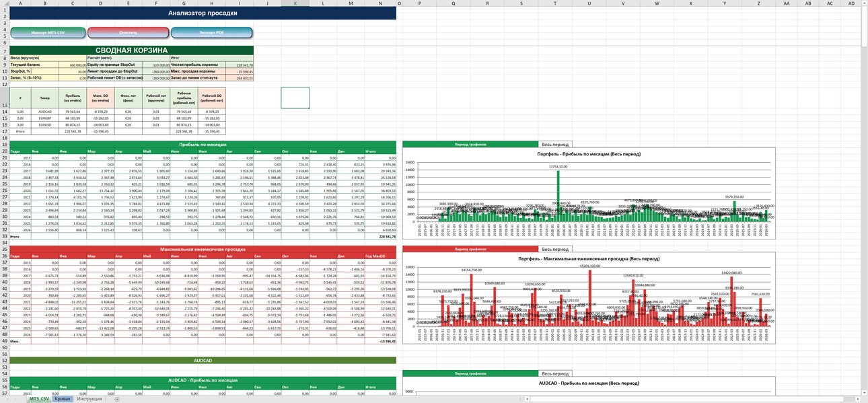
Task: Click the red Очистить button
Action: (128, 32)
